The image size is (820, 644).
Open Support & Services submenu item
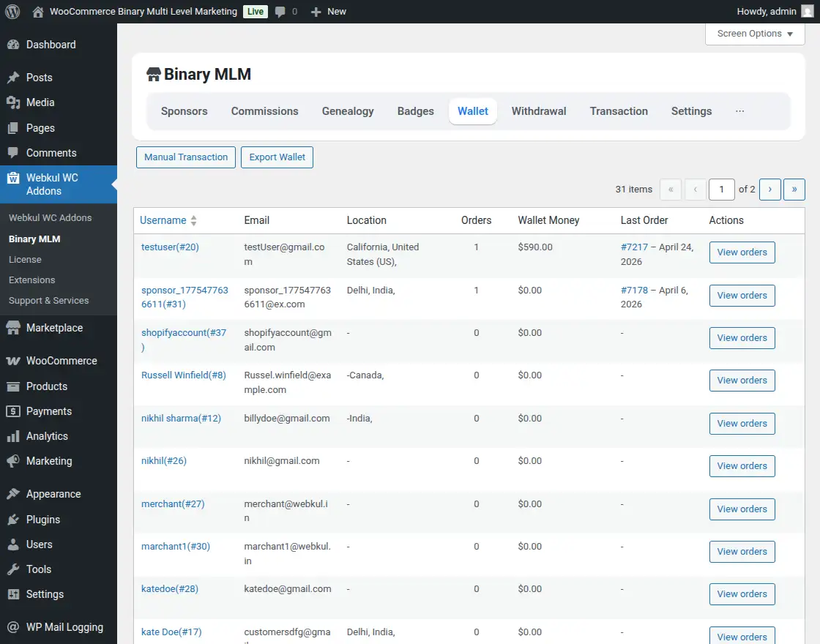point(48,301)
